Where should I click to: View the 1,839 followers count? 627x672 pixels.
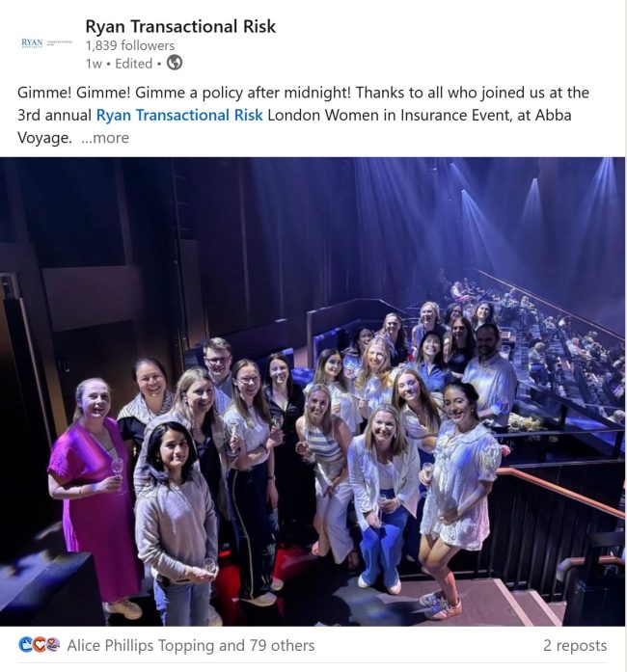coord(130,45)
